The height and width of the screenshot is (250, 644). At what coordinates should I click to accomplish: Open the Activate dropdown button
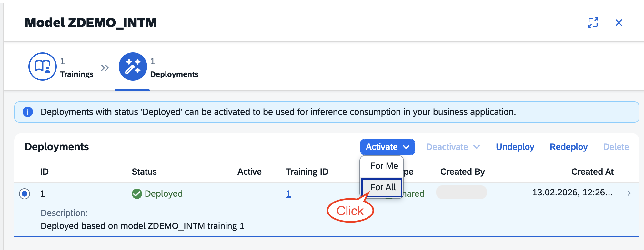[x=387, y=147]
